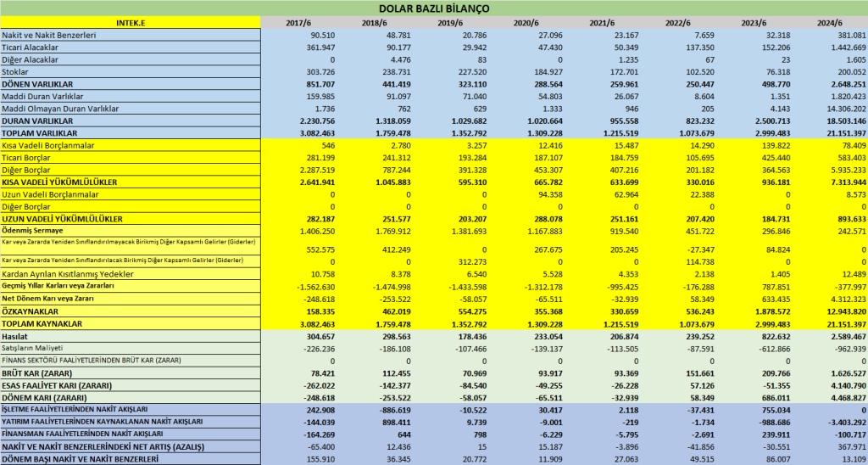
Task: Select the 2017/6 column header
Action: click(x=298, y=23)
